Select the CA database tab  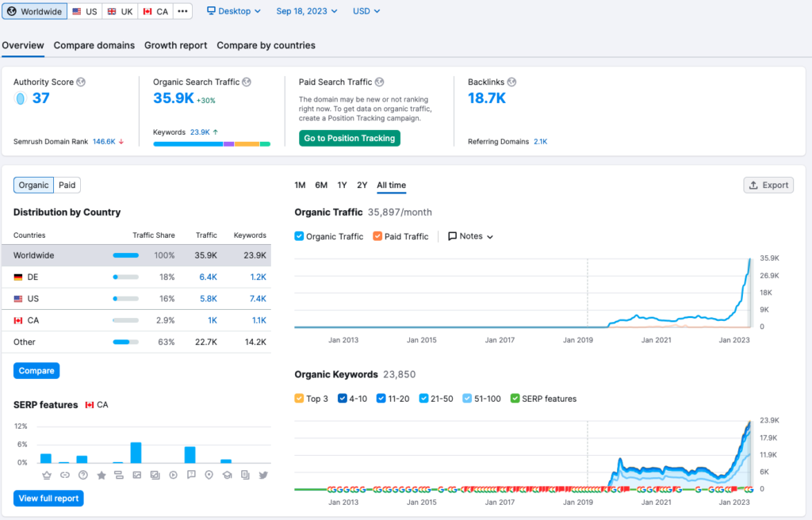tap(155, 11)
